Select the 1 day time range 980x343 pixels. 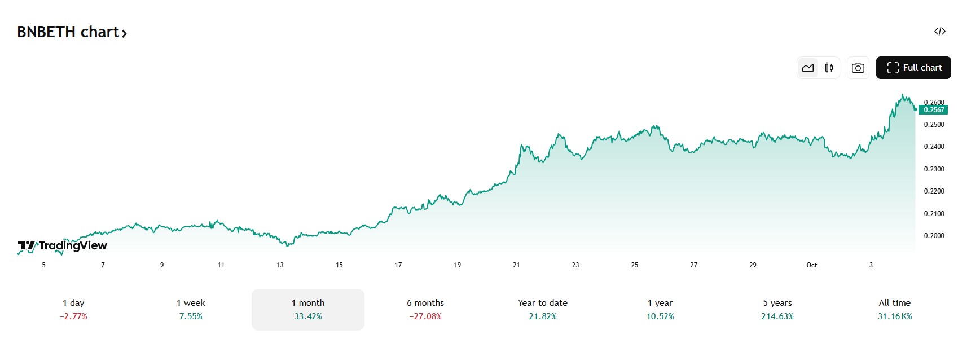pyautogui.click(x=73, y=309)
